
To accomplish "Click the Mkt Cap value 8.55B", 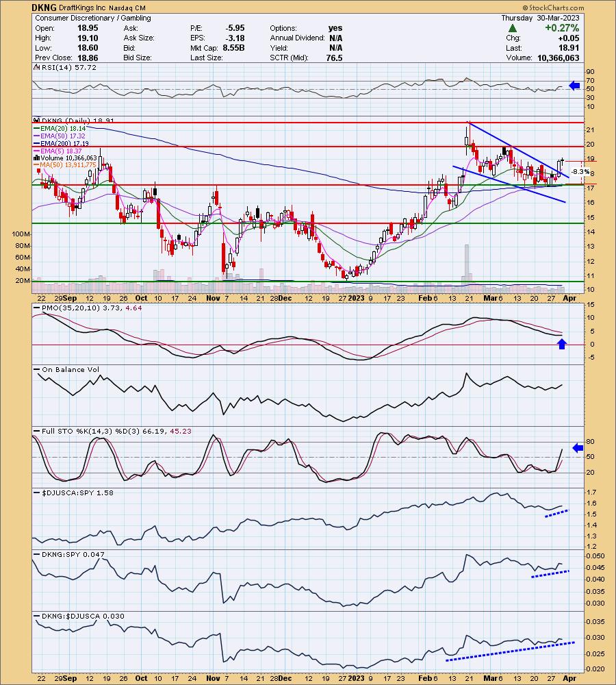I will tap(233, 48).
